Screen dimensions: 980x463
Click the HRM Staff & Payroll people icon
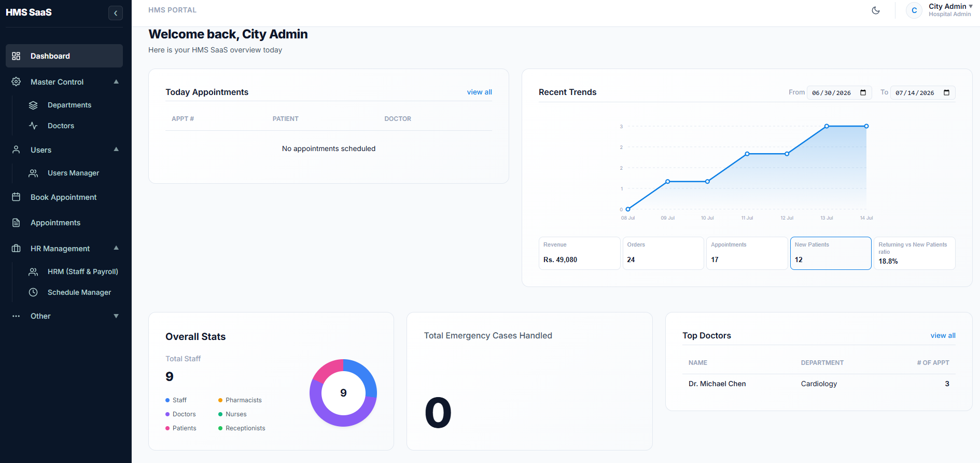click(33, 271)
